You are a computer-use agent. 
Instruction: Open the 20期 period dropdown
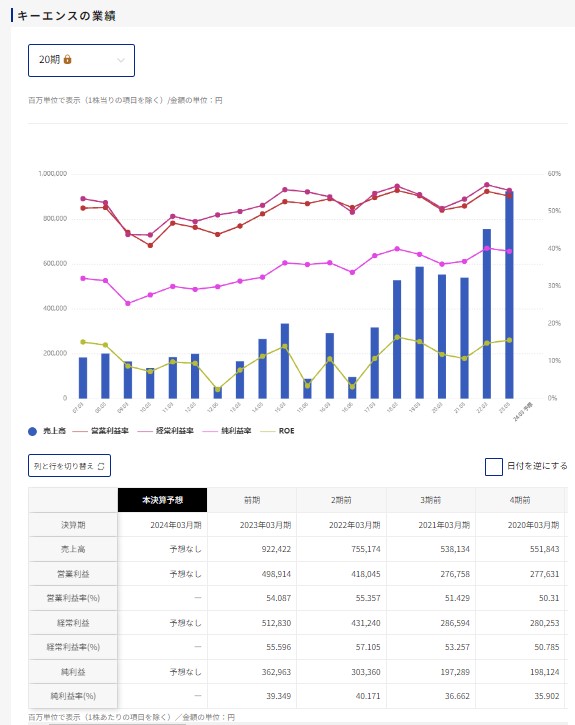coord(81,60)
